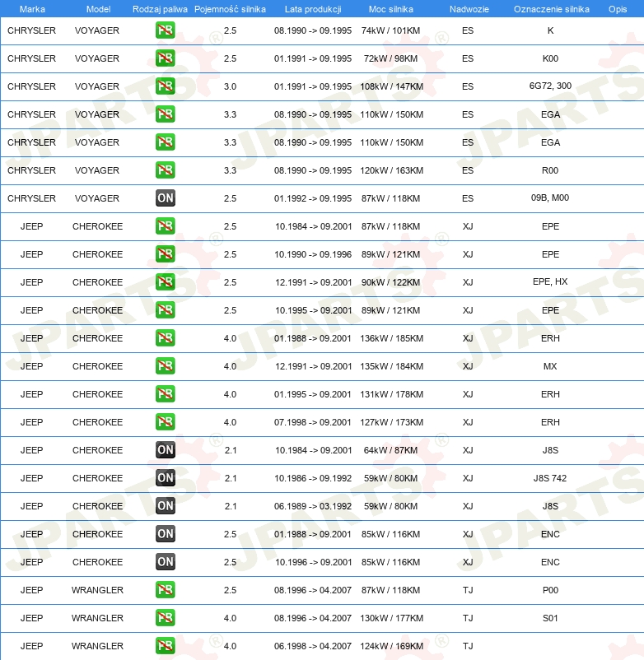The height and width of the screenshot is (660, 644).
Task: Click the Marka column header
Action: tap(32, 8)
